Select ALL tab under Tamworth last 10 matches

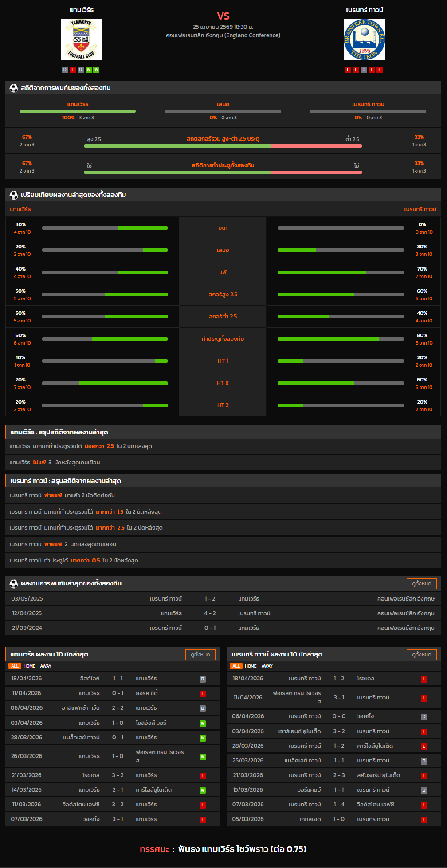[x=15, y=666]
